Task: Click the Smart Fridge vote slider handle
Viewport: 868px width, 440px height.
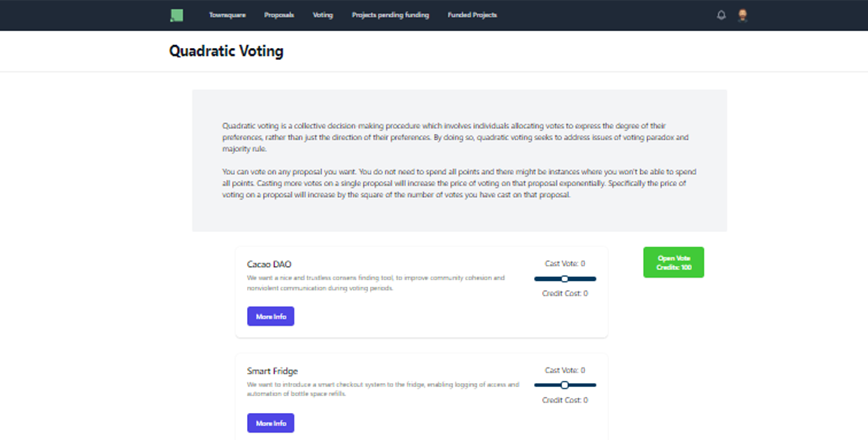Action: tap(565, 385)
